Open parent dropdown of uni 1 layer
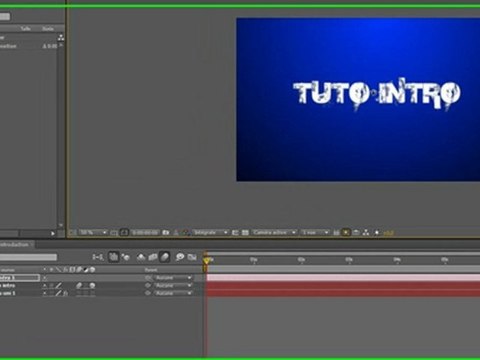The height and width of the screenshot is (360, 480). pyautogui.click(x=173, y=293)
